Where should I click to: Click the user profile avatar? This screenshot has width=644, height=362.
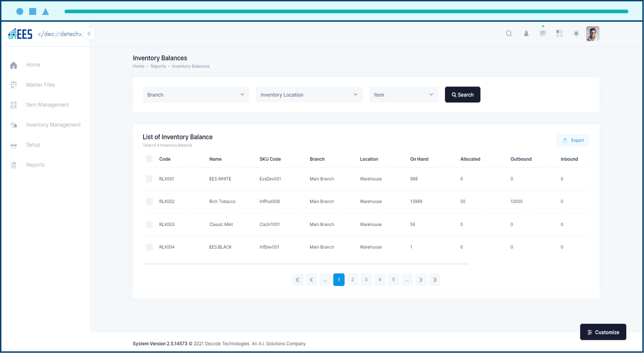pyautogui.click(x=593, y=34)
